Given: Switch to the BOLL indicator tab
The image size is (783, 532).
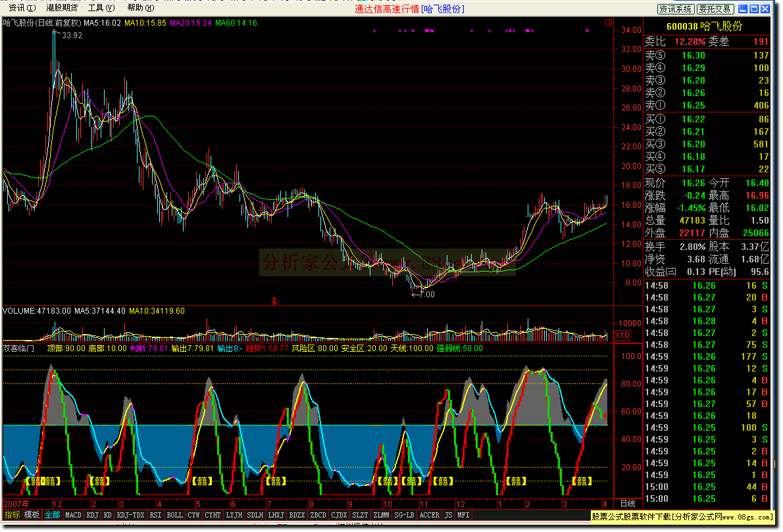Looking at the screenshot, I should (175, 515).
